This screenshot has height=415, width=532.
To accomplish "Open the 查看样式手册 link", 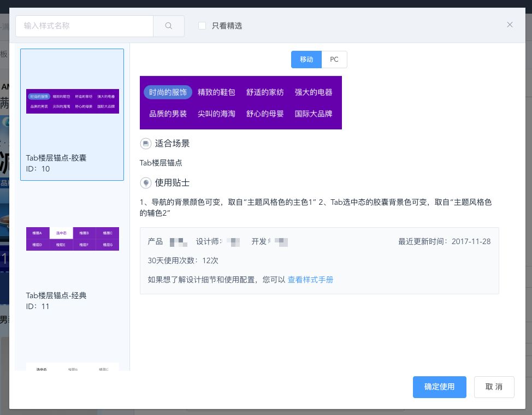I will [310, 280].
